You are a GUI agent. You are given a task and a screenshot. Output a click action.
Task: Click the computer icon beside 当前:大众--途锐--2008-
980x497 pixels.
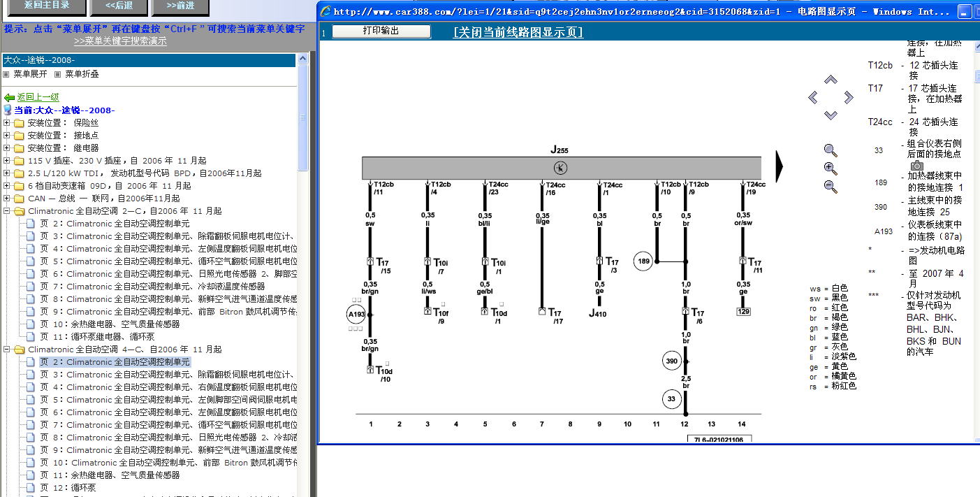(8, 110)
